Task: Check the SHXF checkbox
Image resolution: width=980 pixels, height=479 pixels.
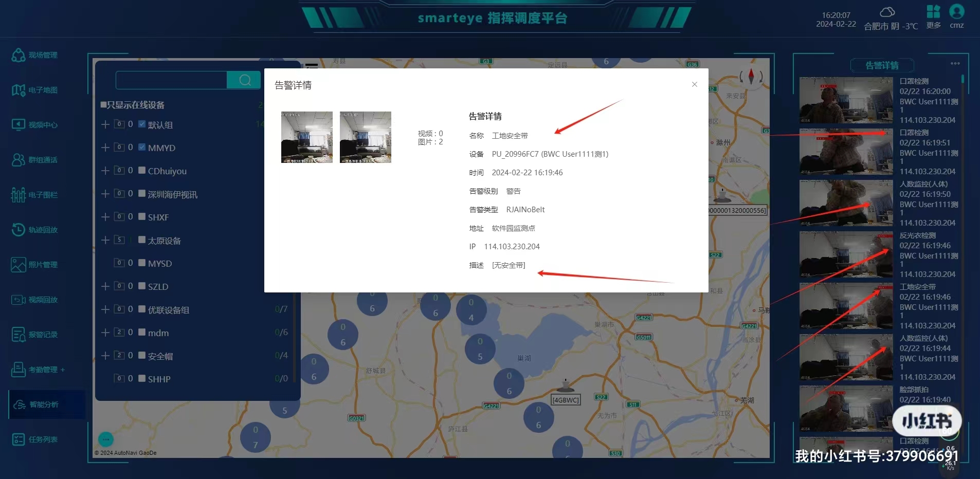Action: point(142,217)
